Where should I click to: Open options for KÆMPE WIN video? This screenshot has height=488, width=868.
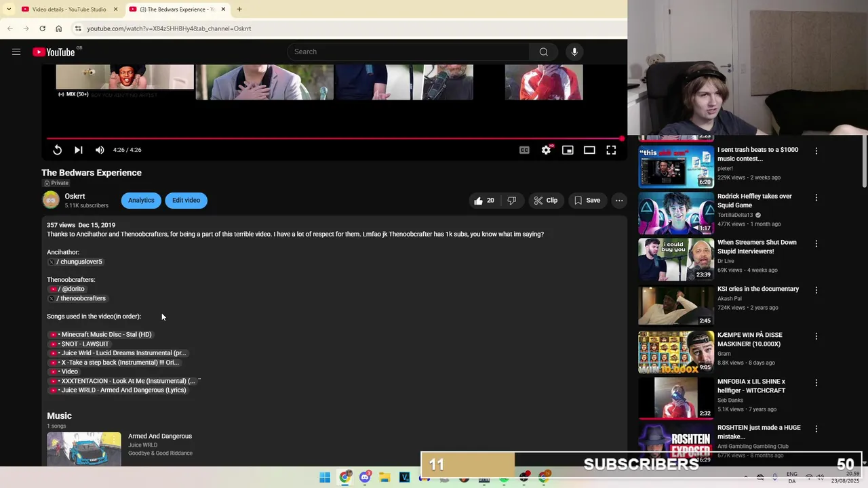point(816,336)
